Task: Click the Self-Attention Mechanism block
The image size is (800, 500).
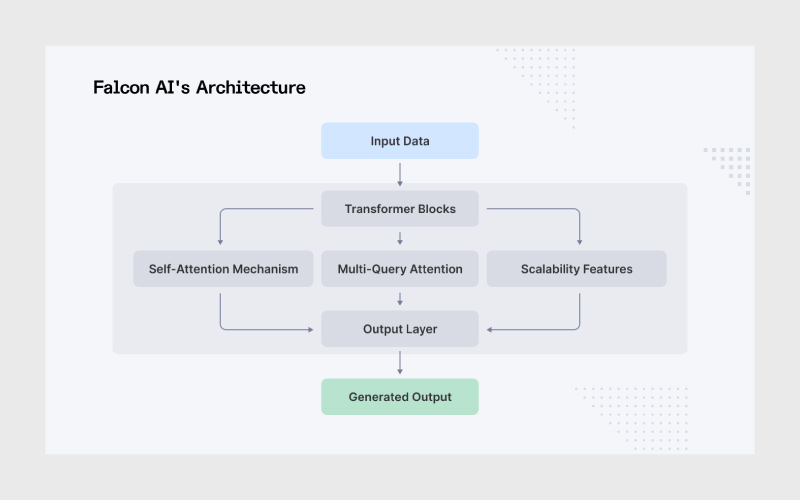Action: (x=223, y=269)
